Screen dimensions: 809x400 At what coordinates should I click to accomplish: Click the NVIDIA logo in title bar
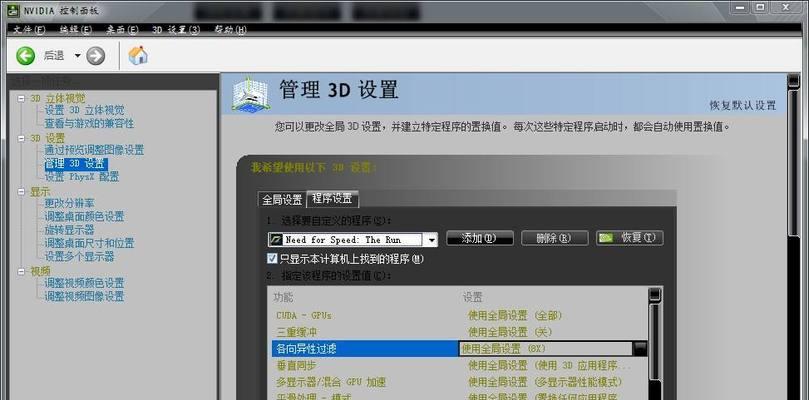(x=13, y=10)
